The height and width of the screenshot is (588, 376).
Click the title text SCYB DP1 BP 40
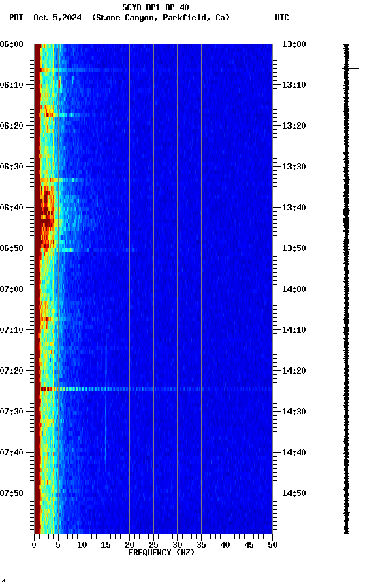(155, 7)
